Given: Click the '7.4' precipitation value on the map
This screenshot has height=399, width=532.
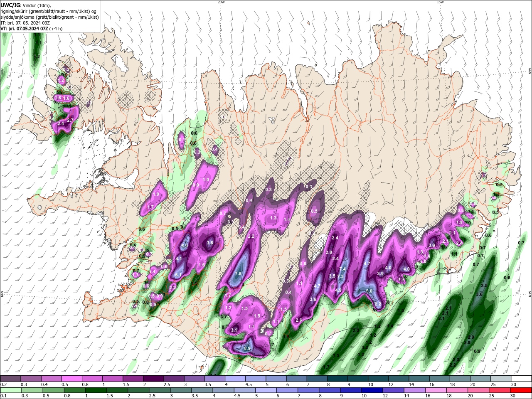Looking at the screenshot, I should click(342, 269).
